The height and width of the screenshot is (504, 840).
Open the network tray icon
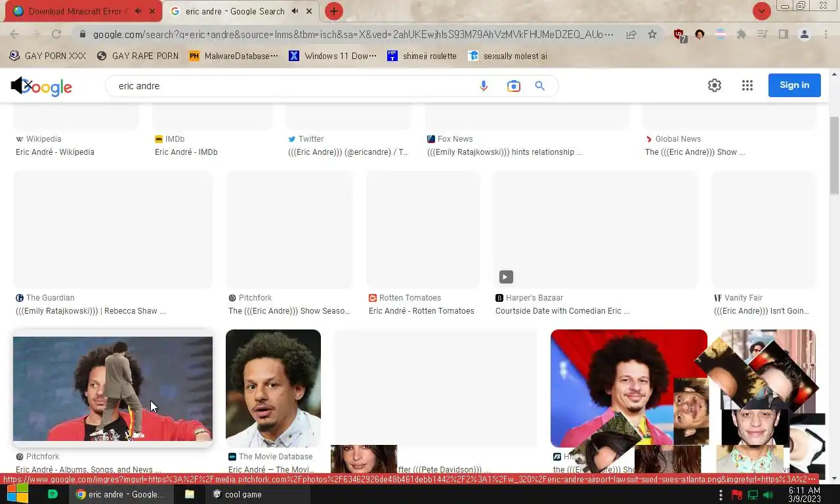[x=753, y=494]
